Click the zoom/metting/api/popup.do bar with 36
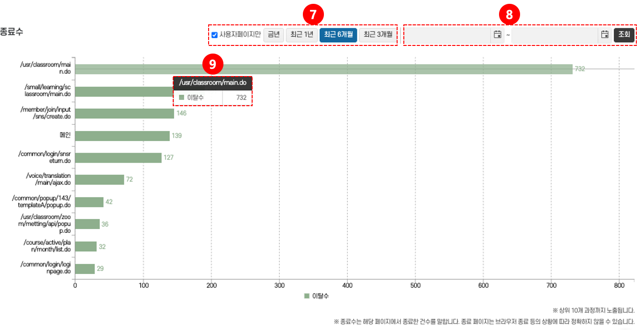The height and width of the screenshot is (330, 644). (x=88, y=224)
